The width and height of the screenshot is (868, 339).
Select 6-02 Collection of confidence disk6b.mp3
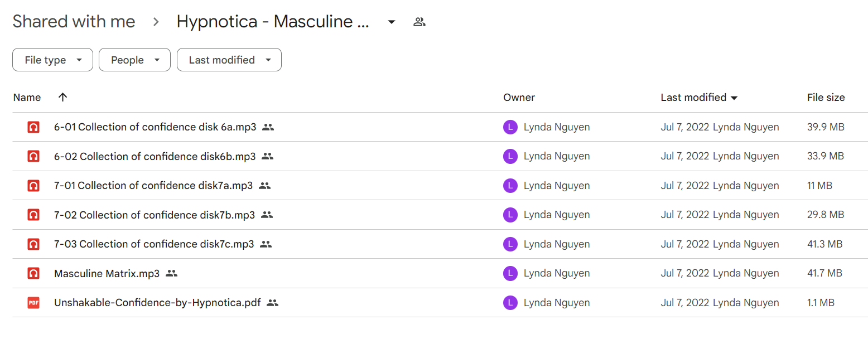click(155, 157)
